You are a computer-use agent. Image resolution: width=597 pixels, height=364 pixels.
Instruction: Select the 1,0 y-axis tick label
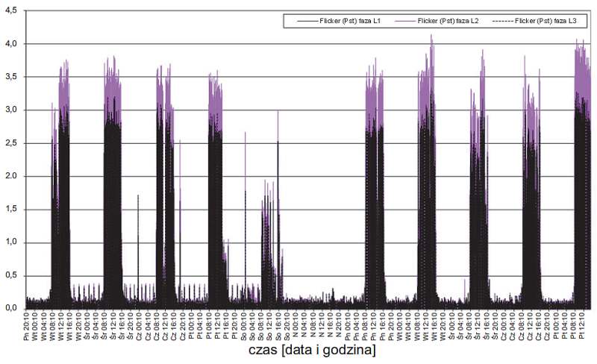11,242
